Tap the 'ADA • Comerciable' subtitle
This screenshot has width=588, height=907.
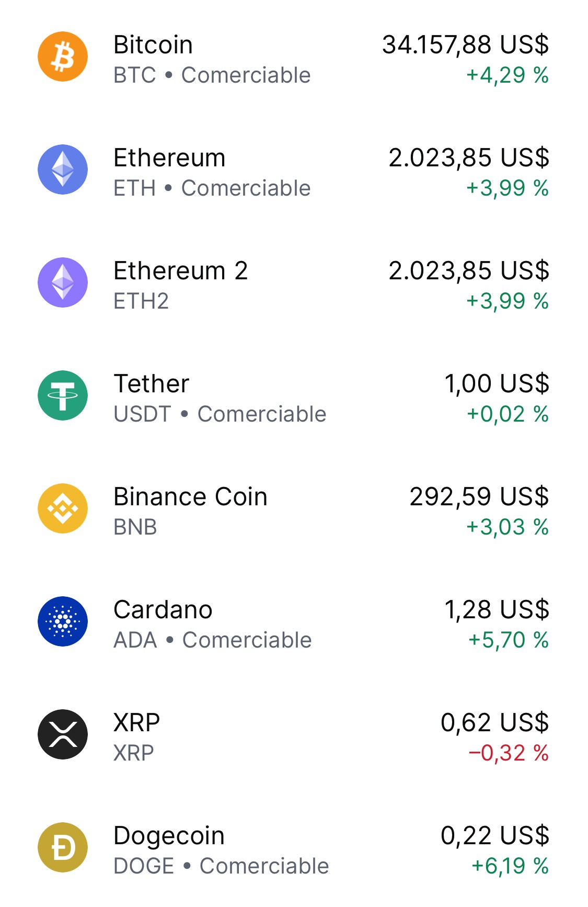pyautogui.click(x=213, y=640)
